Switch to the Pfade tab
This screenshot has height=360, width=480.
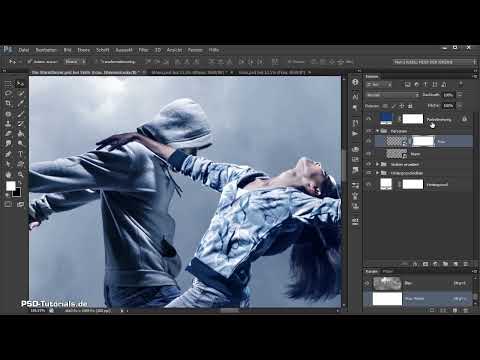pyautogui.click(x=387, y=272)
